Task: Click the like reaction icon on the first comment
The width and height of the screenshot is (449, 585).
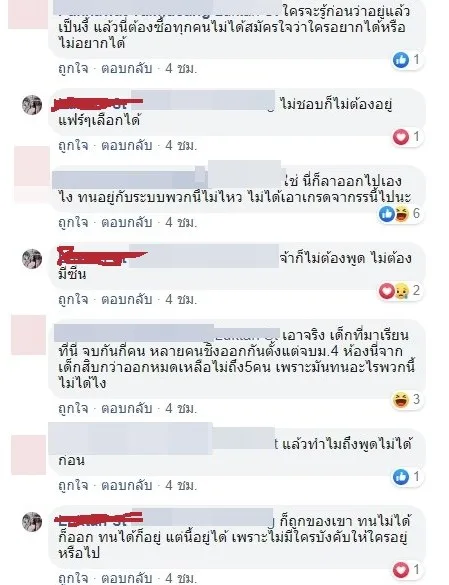Action: [x=401, y=60]
